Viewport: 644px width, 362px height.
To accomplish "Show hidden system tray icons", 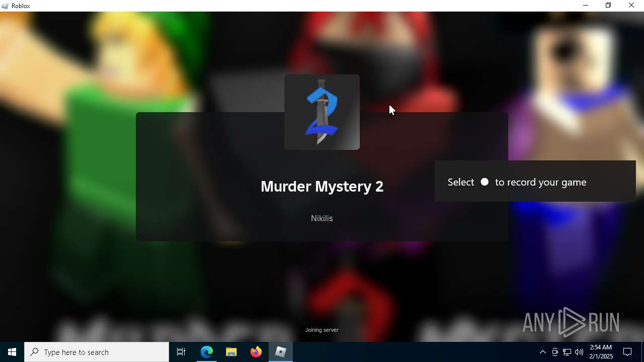I will [x=542, y=352].
